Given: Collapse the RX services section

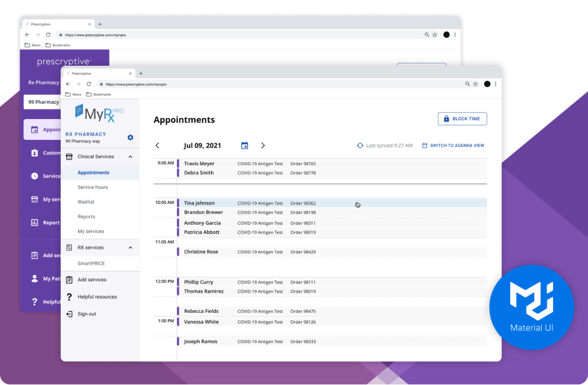Looking at the screenshot, I should point(131,248).
